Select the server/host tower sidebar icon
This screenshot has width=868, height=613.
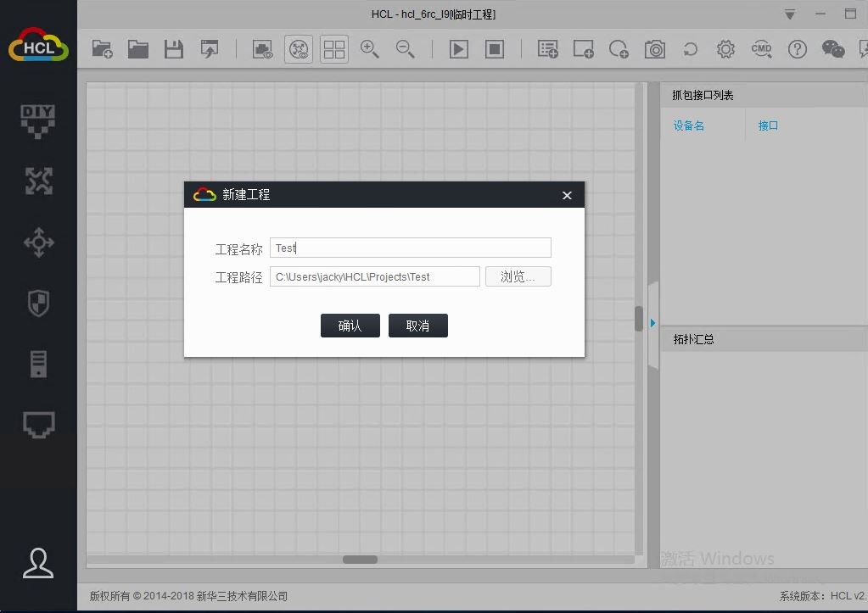click(39, 364)
